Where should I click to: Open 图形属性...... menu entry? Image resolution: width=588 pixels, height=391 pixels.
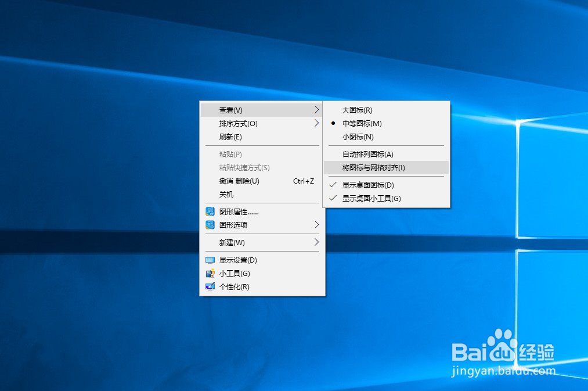click(261, 211)
